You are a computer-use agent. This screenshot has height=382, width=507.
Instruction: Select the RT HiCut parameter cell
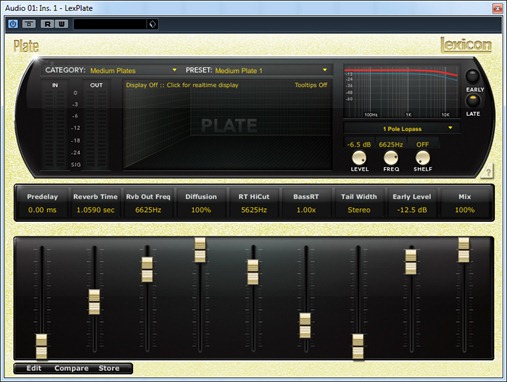click(254, 203)
